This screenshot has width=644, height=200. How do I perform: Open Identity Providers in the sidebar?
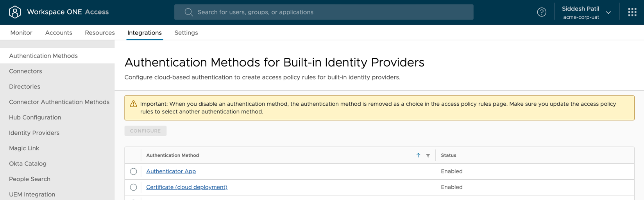click(x=34, y=133)
